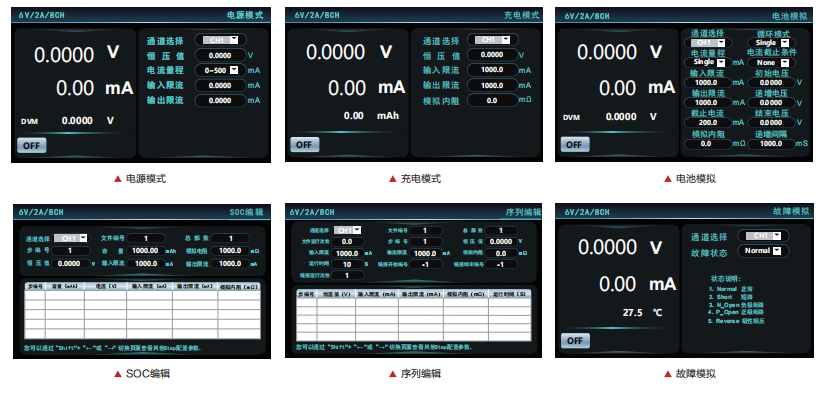Open the 循环模式 Single dropdown in 电池模拟
This screenshot has width=833, height=396.
pyautogui.click(x=768, y=43)
